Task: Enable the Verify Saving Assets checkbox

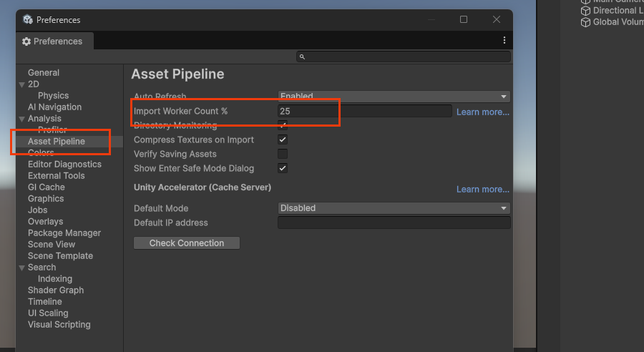Action: tap(283, 154)
